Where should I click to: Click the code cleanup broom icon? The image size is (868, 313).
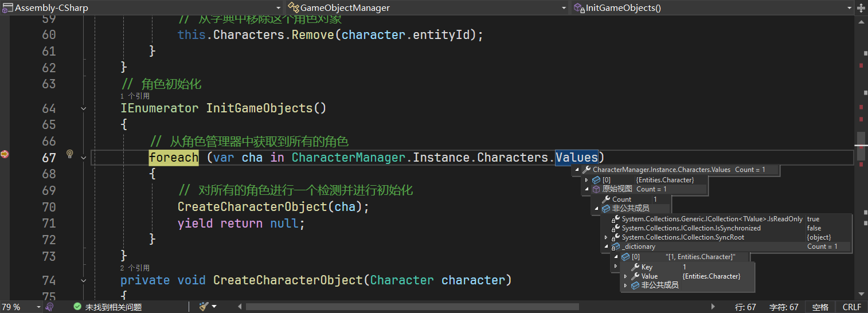pos(204,307)
